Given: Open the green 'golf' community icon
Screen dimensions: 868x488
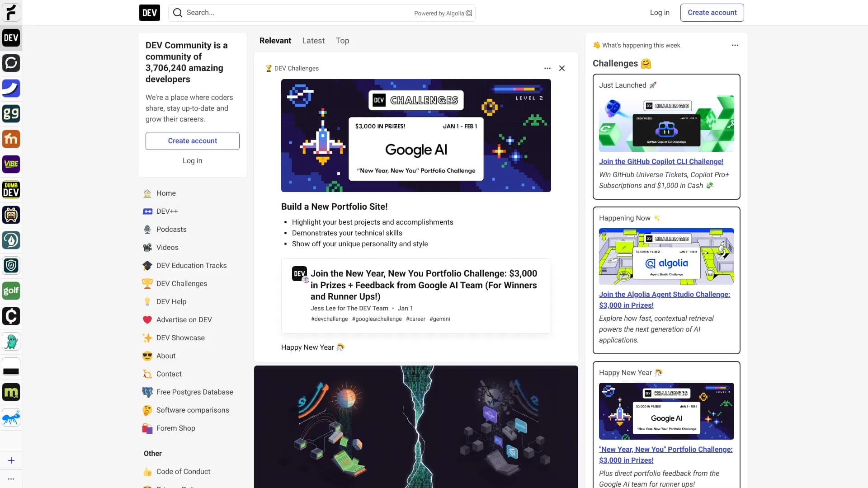Looking at the screenshot, I should pyautogui.click(x=11, y=291).
